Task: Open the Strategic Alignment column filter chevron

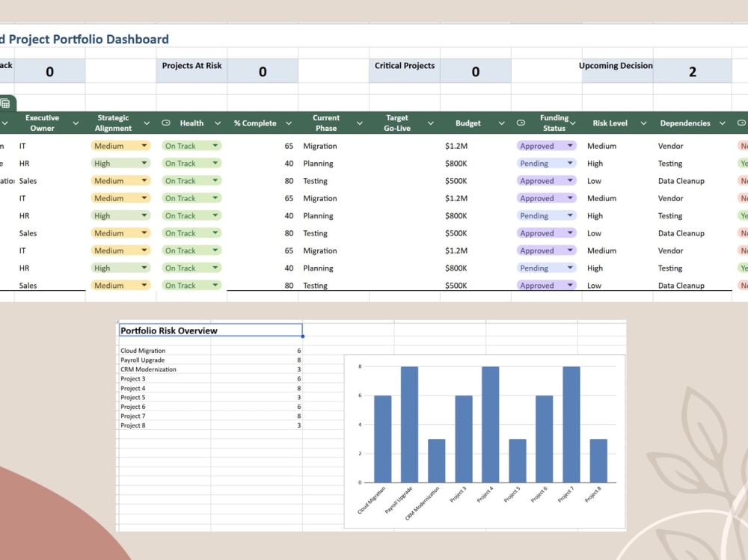Action: (147, 123)
